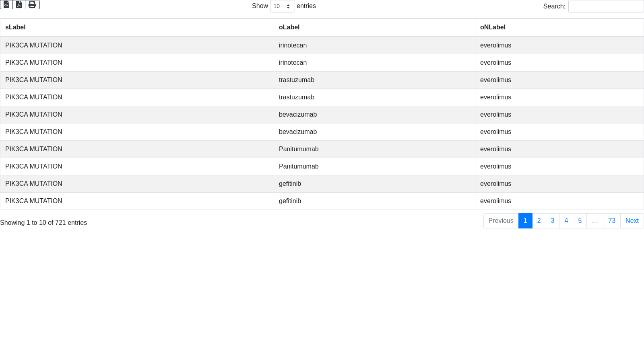Open page 5 in pagination
The width and height of the screenshot is (644, 362).
click(x=580, y=221)
